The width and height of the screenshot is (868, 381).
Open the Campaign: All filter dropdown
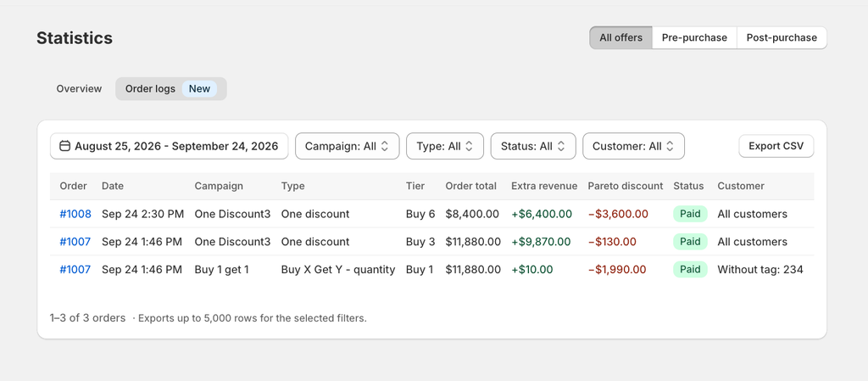click(x=347, y=146)
